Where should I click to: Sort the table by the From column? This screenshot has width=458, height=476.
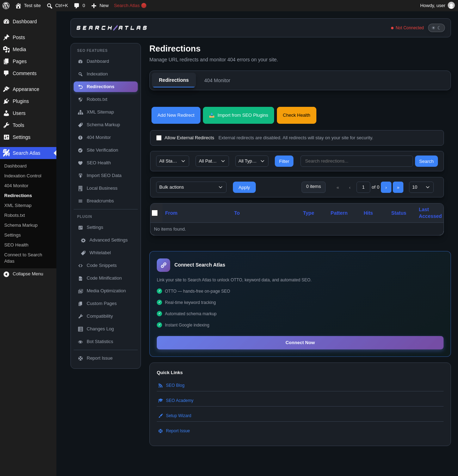171,213
